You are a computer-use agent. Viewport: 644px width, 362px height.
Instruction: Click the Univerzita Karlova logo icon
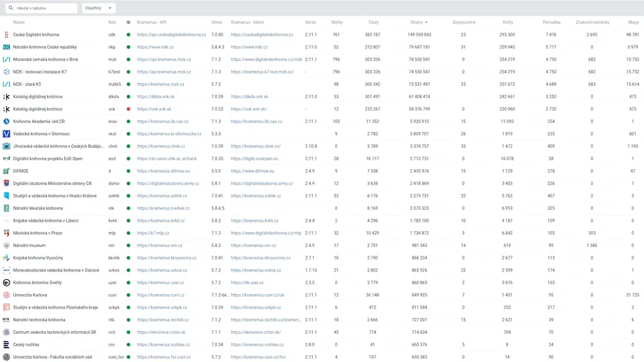pos(6,295)
